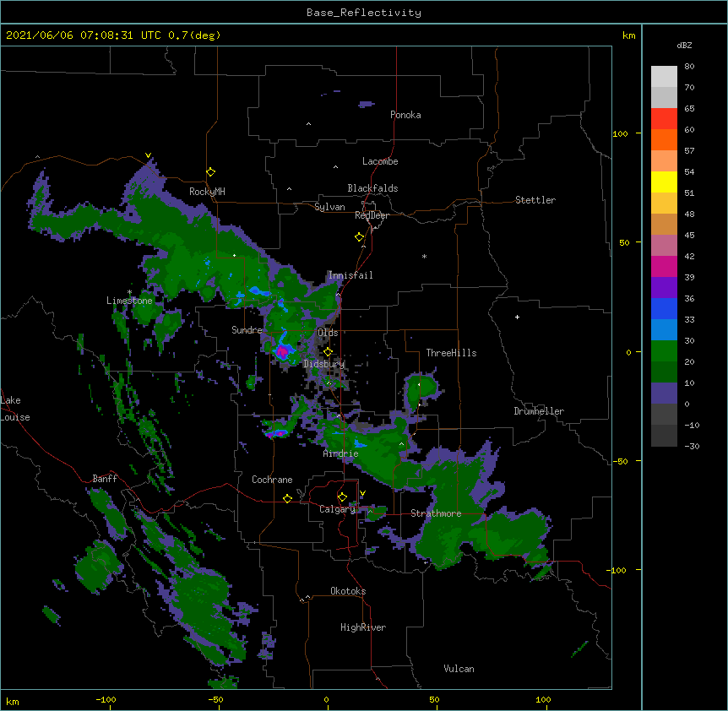Click the yellow diamond marker south of RedDeer

[359, 237]
